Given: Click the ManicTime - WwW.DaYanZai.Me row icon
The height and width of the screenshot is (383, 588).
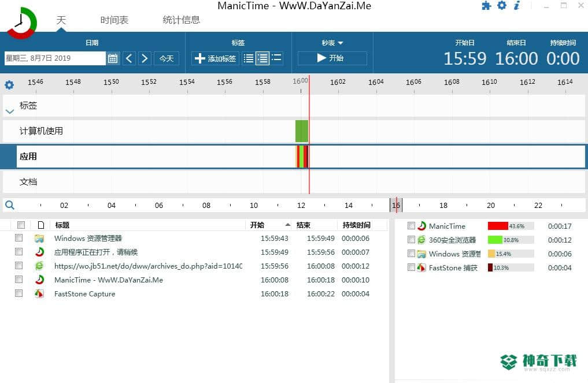Looking at the screenshot, I should [39, 280].
